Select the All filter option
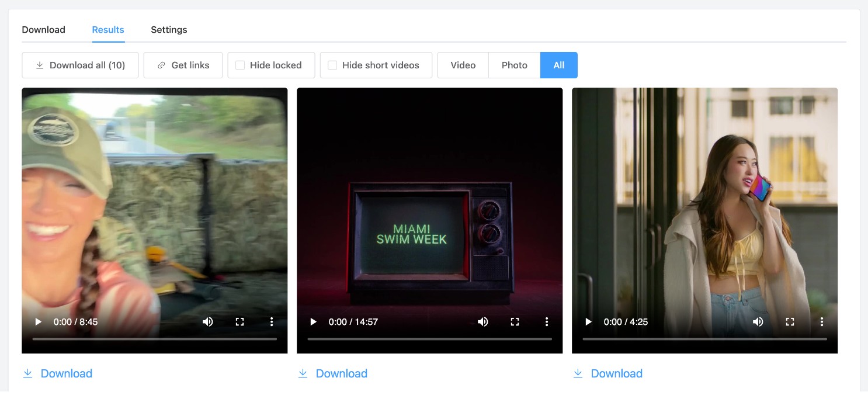This screenshot has height=395, width=868. pyautogui.click(x=559, y=65)
